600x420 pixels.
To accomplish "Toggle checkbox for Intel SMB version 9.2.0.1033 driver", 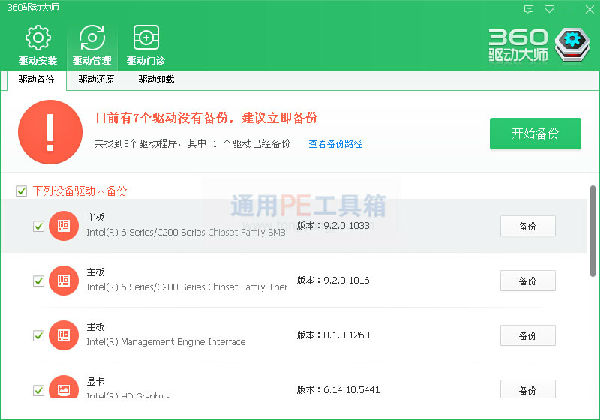I will click(x=39, y=226).
